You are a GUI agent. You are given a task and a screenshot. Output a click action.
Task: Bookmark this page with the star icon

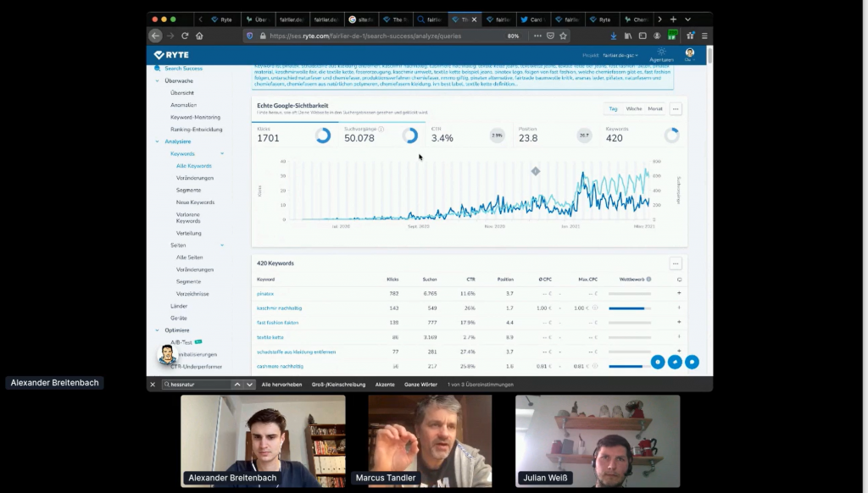563,36
